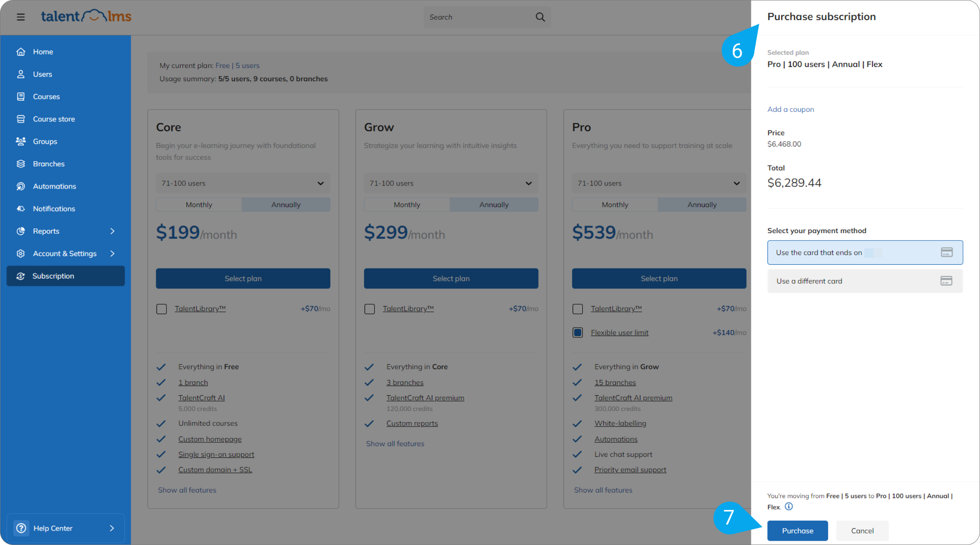980x545 pixels.
Task: Open 'Custom domain + SSL' link
Action: tap(215, 470)
